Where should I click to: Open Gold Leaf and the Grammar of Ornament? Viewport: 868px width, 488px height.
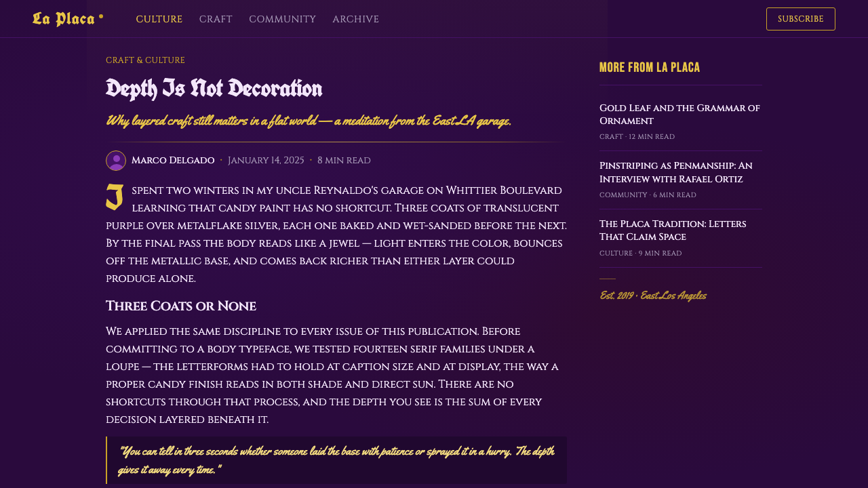tap(679, 114)
